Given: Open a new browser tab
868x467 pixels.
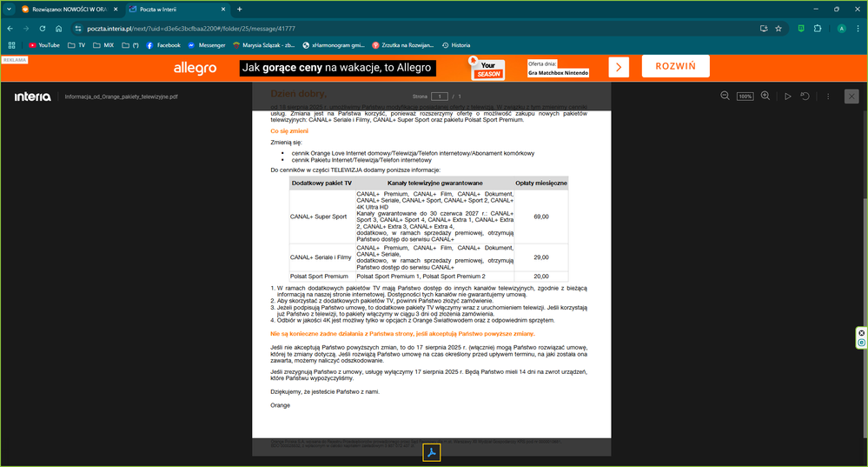Looking at the screenshot, I should (x=239, y=10).
